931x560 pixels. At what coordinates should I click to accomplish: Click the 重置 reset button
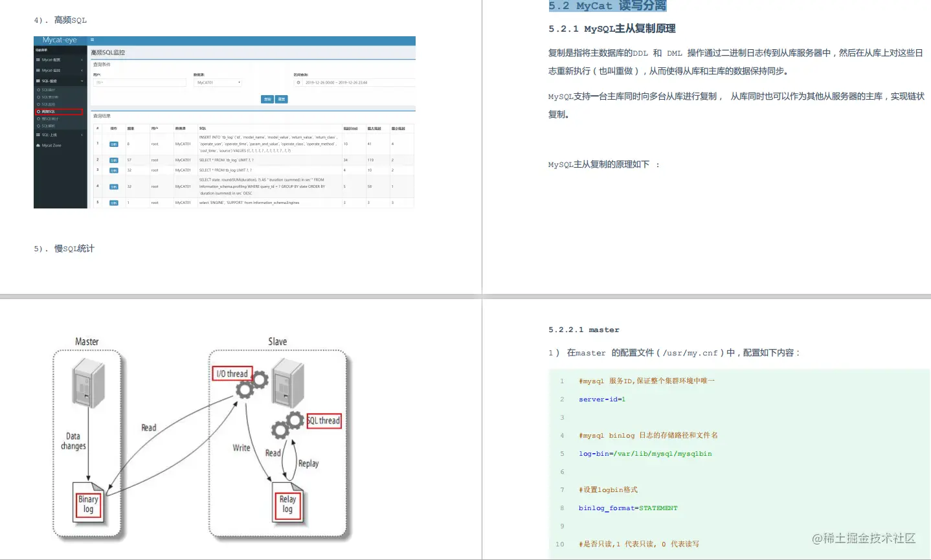click(x=281, y=99)
